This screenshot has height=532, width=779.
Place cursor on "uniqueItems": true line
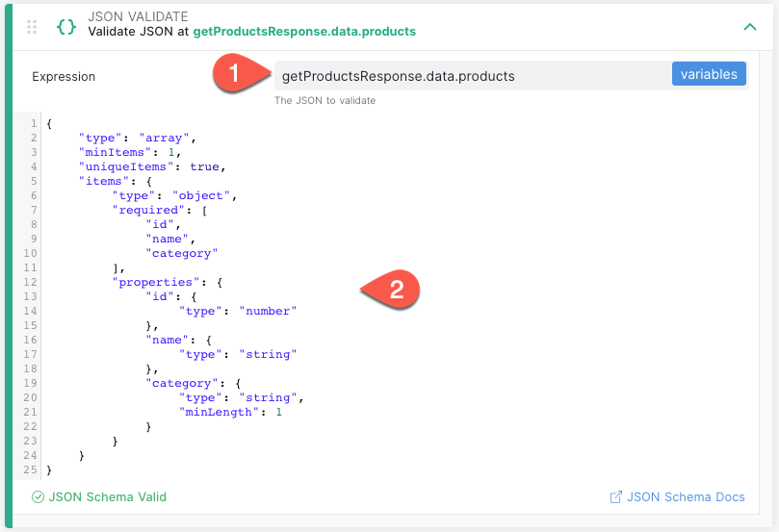152,166
